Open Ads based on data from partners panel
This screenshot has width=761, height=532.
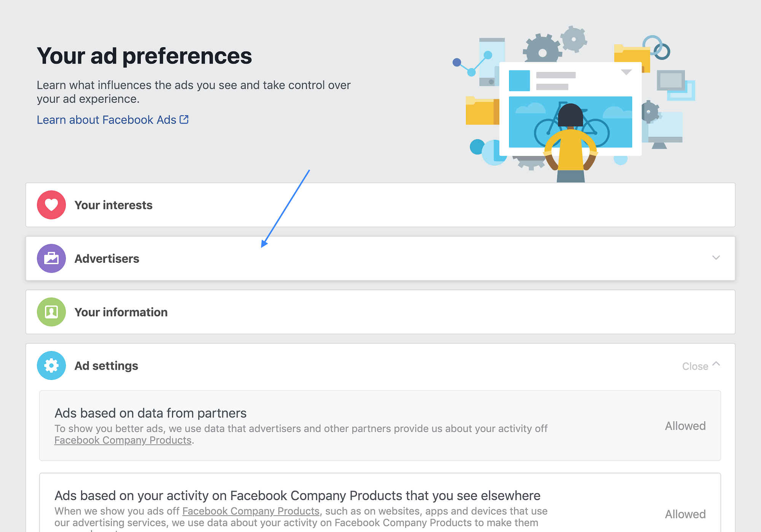coord(151,413)
